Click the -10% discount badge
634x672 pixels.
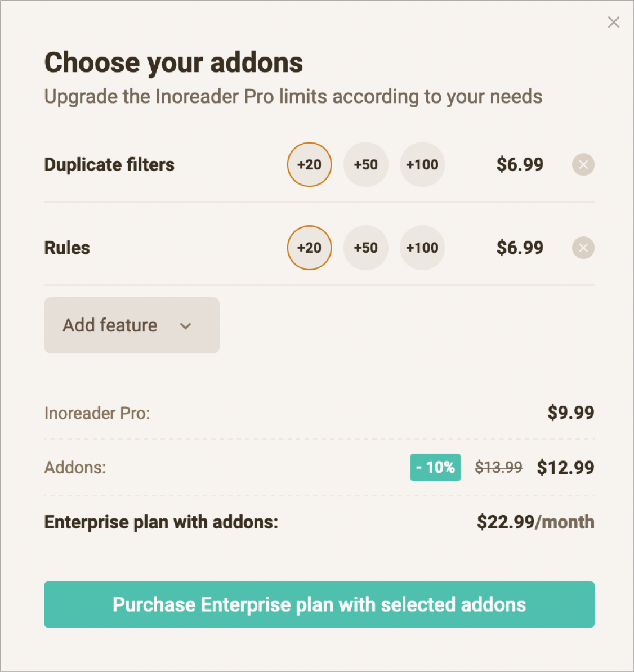[435, 467]
